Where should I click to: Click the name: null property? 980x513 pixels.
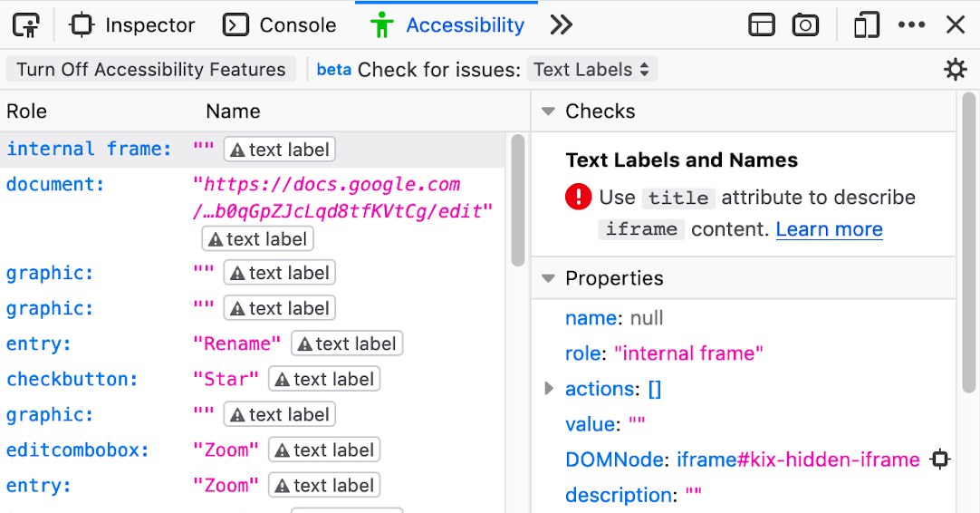tap(614, 318)
